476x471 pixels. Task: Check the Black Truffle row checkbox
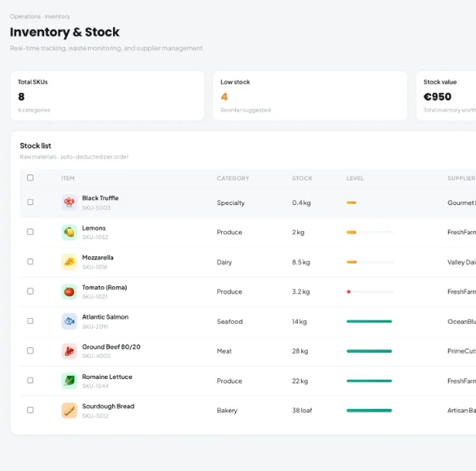(x=30, y=202)
